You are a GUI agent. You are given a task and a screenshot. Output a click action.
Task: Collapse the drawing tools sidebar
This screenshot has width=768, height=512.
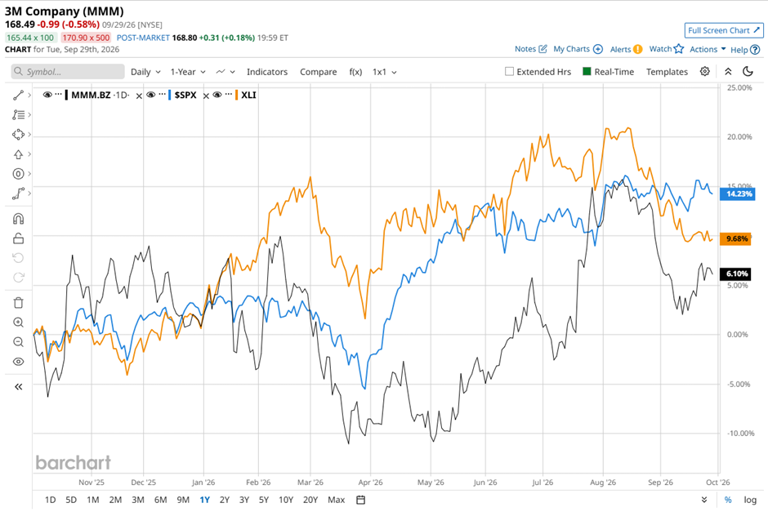pos(18,387)
